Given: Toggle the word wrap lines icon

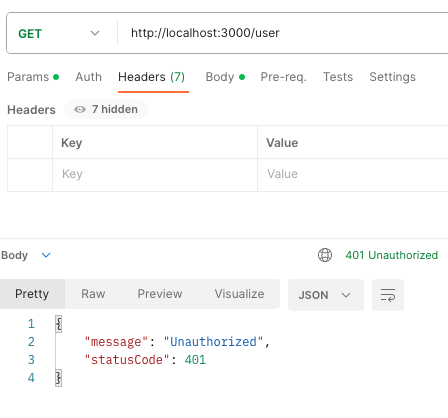Looking at the screenshot, I should 388,295.
